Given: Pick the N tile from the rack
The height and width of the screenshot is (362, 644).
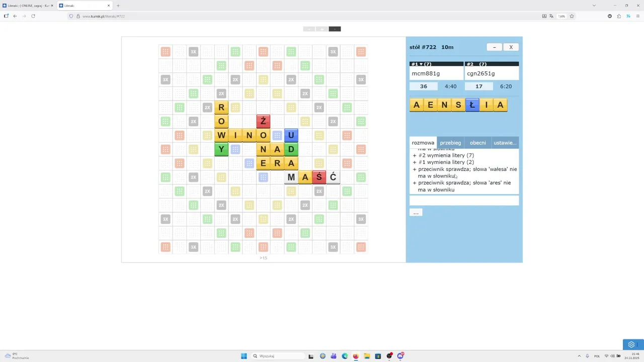Looking at the screenshot, I should pyautogui.click(x=444, y=105).
